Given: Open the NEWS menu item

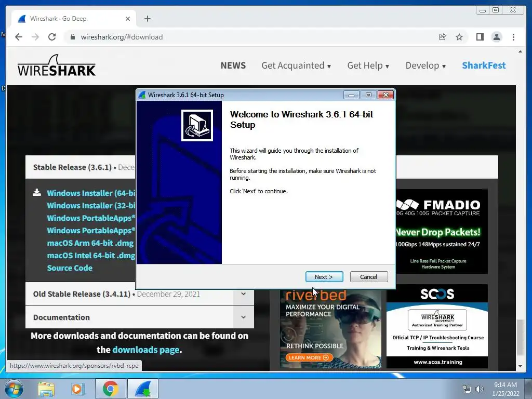Looking at the screenshot, I should click(233, 65).
